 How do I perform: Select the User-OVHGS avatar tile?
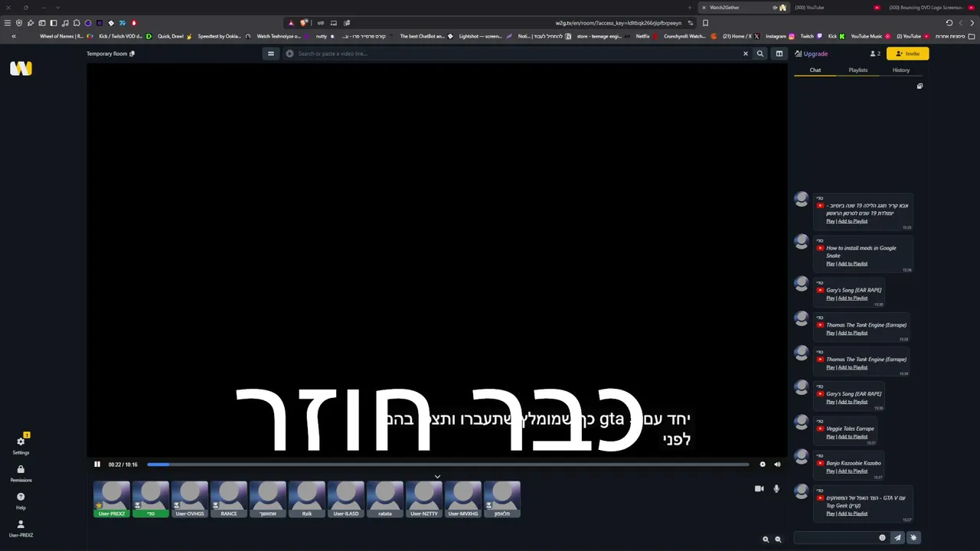point(190,499)
